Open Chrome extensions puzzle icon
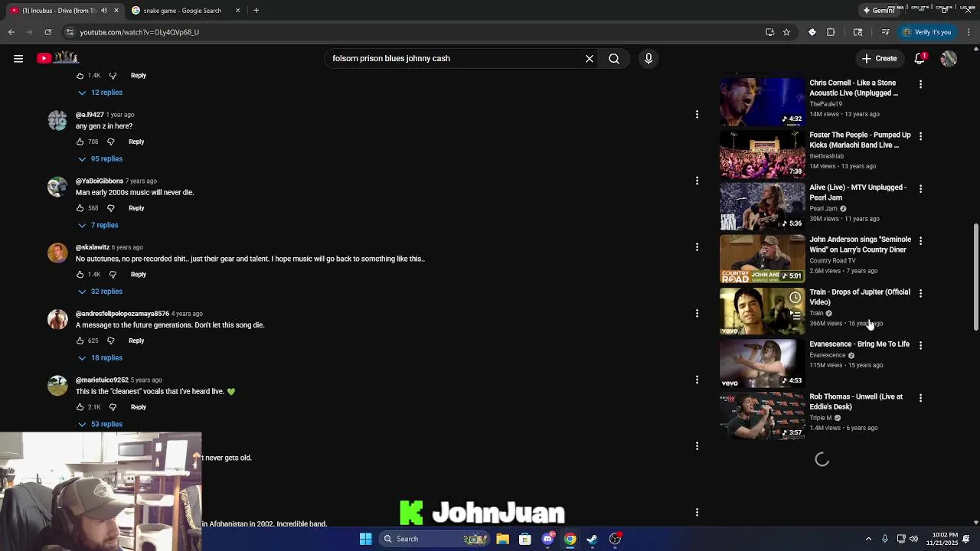 [831, 32]
